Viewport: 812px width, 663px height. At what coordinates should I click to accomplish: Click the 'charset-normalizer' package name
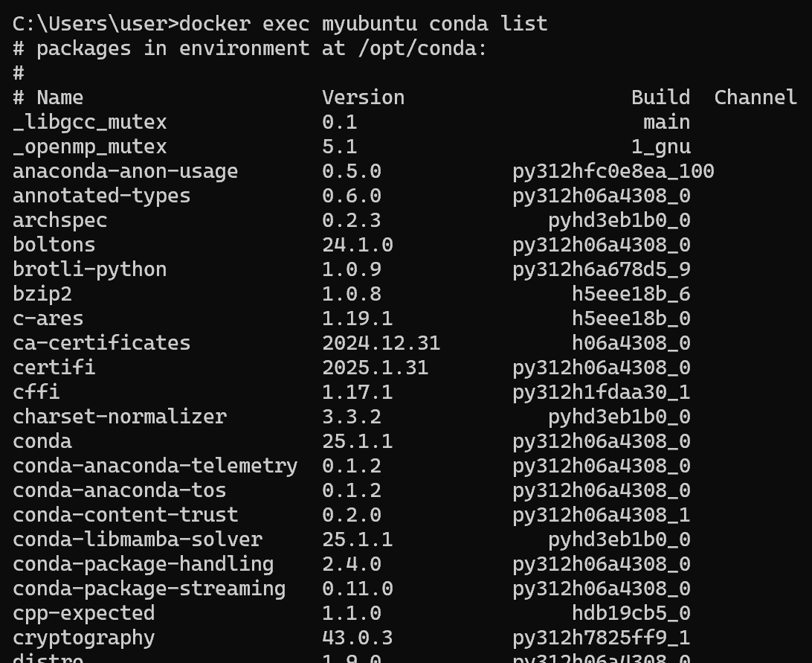(x=119, y=417)
